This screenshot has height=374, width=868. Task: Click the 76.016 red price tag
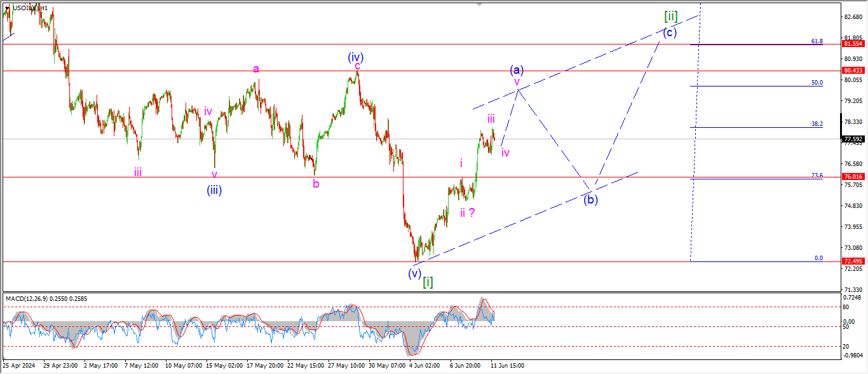click(x=853, y=177)
